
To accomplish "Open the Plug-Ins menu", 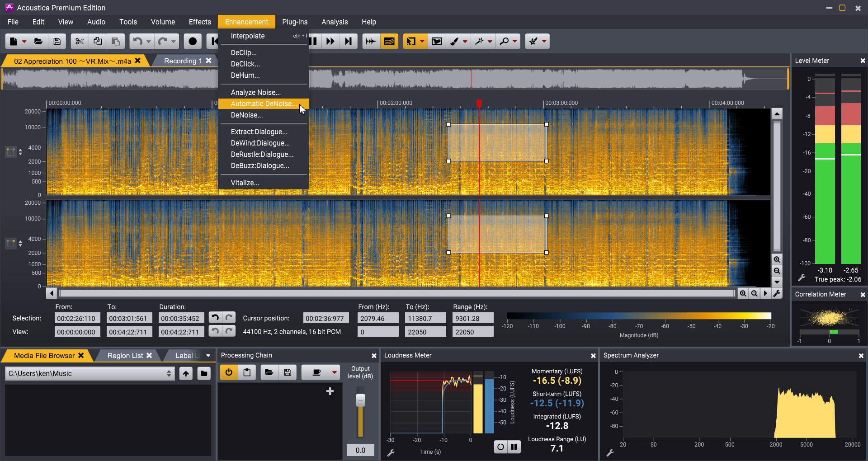I will click(295, 22).
